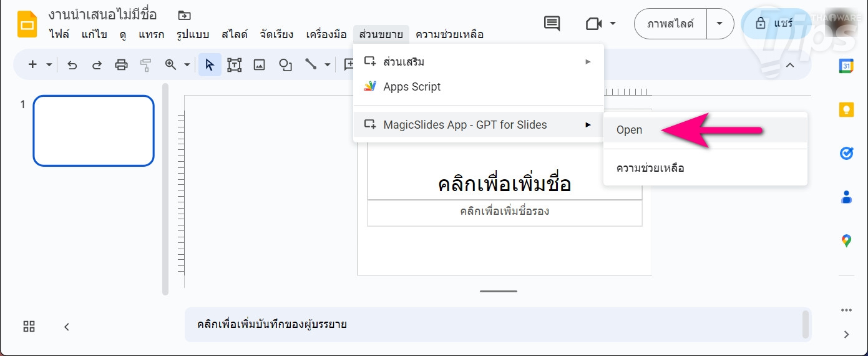Click the filmstrip vertical scrollbar

pyautogui.click(x=165, y=189)
